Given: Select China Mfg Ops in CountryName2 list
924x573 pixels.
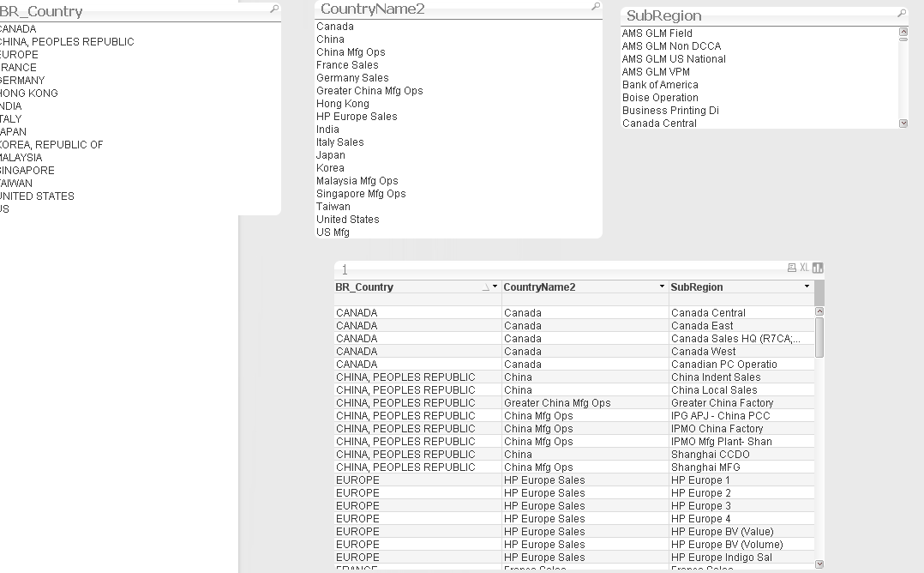Looking at the screenshot, I should coord(351,52).
